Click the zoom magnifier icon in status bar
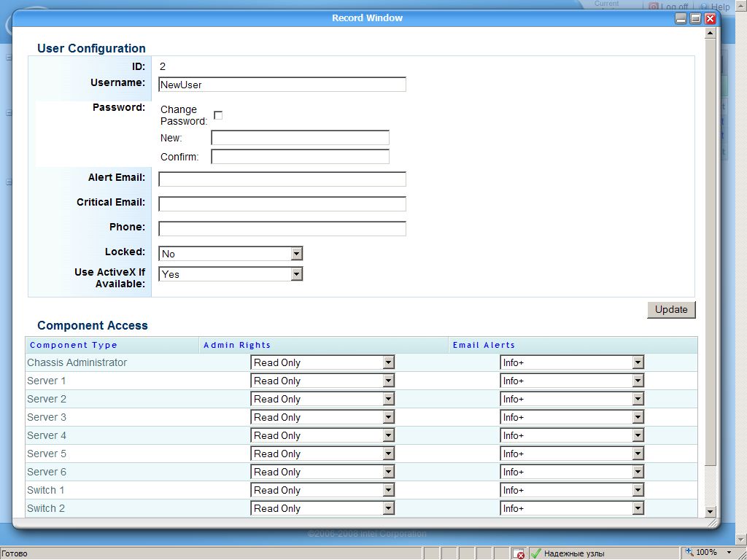The image size is (747, 560). coord(689,553)
